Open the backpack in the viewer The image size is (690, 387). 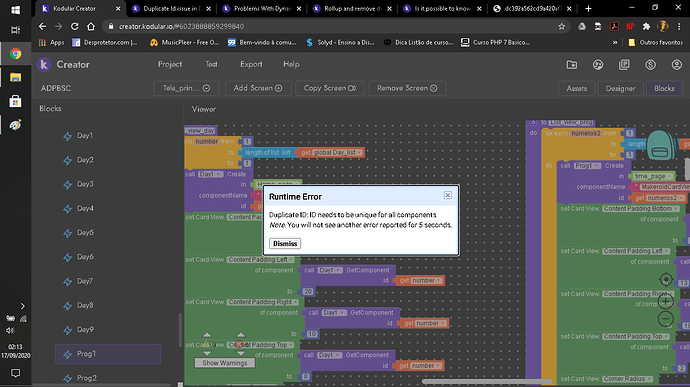pos(660,145)
